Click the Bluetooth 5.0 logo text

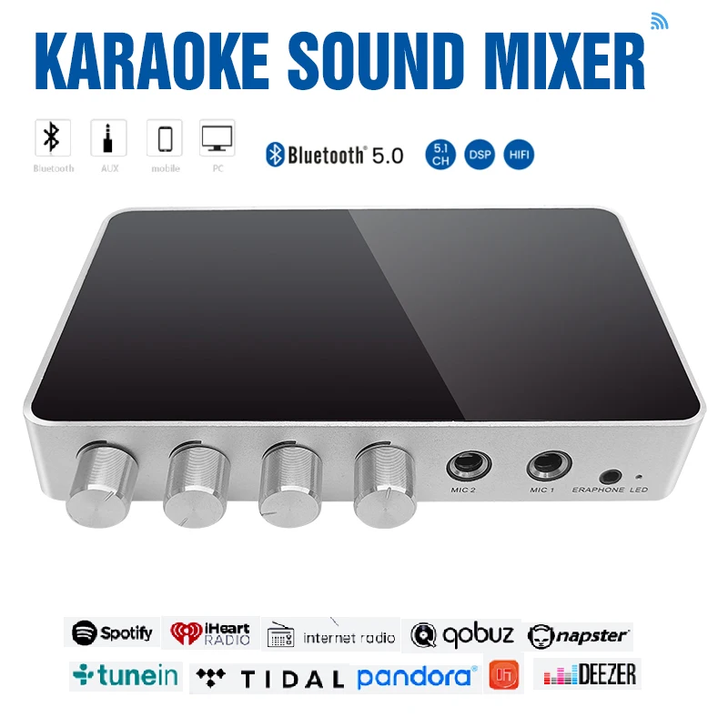click(334, 155)
